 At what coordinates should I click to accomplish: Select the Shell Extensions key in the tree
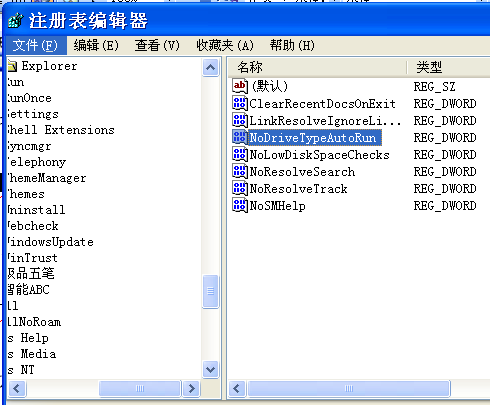click(x=61, y=130)
